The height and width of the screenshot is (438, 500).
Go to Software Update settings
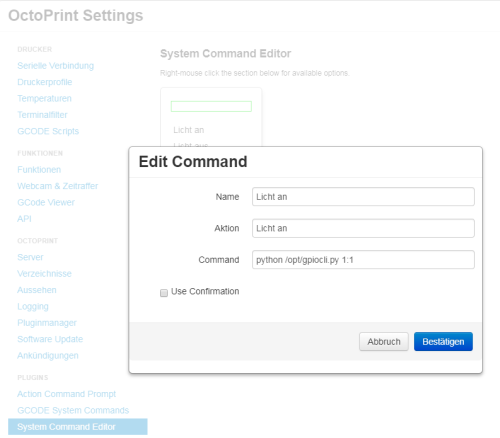pos(50,339)
